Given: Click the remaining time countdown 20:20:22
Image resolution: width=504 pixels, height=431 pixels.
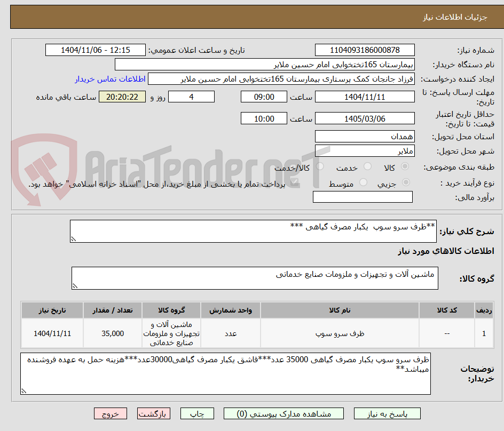Looking at the screenshot, I should point(122,97).
